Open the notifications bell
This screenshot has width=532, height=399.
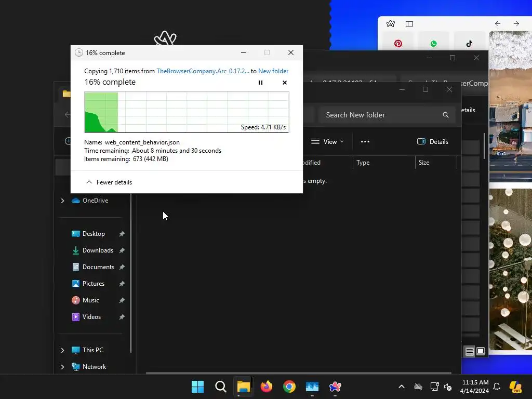(497, 387)
